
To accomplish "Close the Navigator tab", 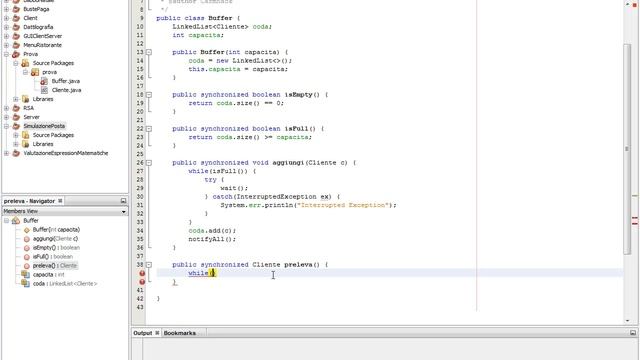I will [x=60, y=201].
